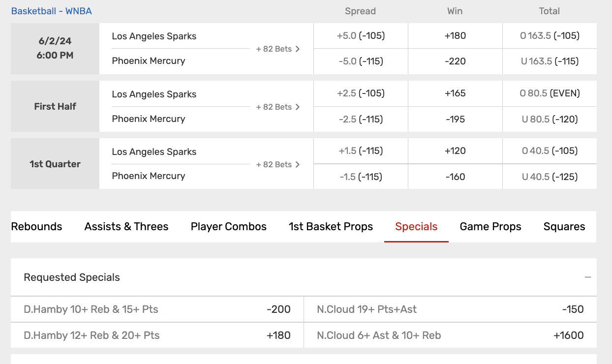The height and width of the screenshot is (364, 612).
Task: Select Sparks +120 first quarter moneyline
Action: 455,151
